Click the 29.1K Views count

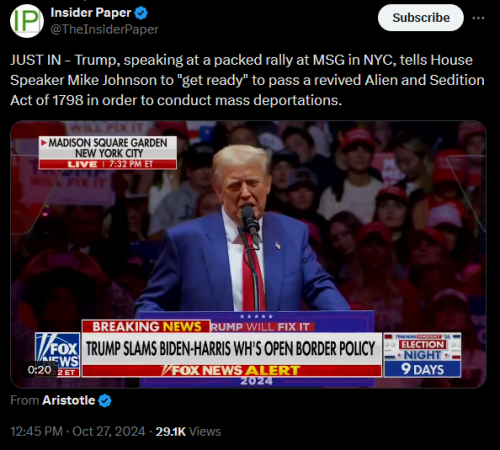(x=188, y=431)
